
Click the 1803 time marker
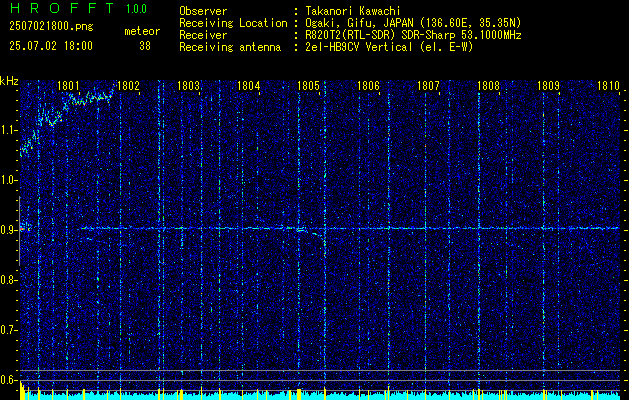click(188, 85)
